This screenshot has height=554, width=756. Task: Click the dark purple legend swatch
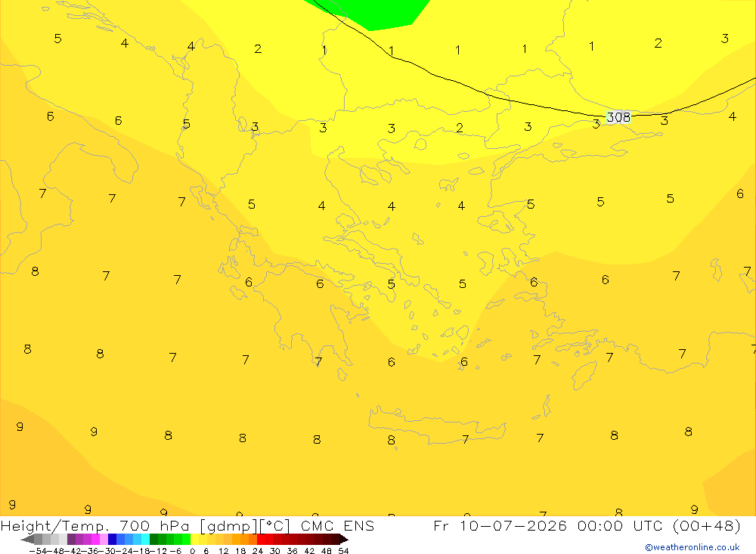pos(71,540)
